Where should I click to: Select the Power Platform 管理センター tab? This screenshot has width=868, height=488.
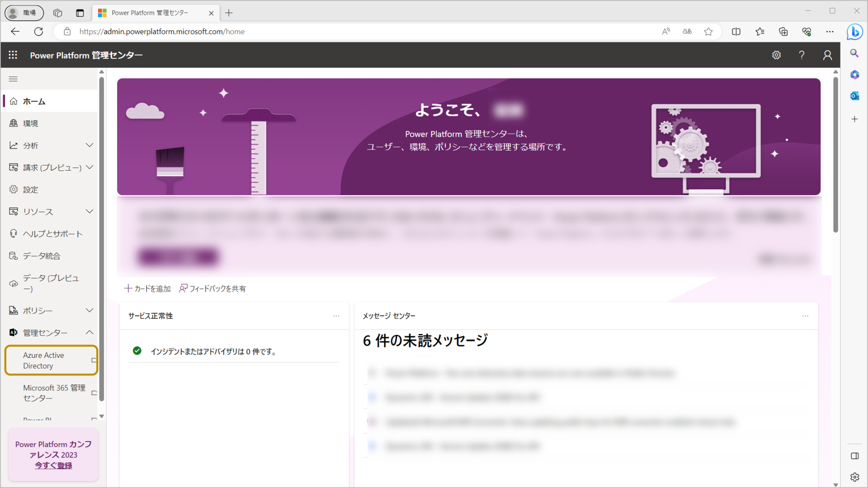point(156,13)
